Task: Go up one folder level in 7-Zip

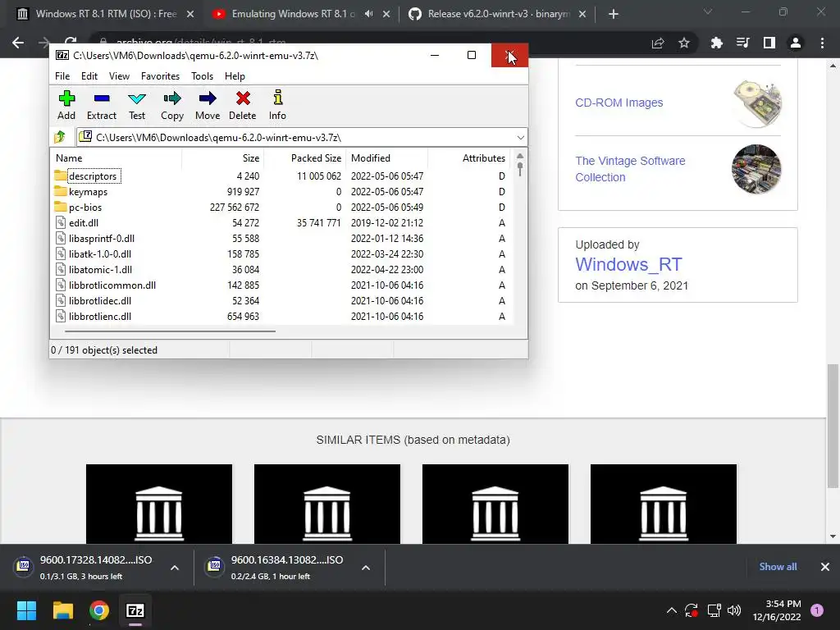Action: pyautogui.click(x=60, y=137)
